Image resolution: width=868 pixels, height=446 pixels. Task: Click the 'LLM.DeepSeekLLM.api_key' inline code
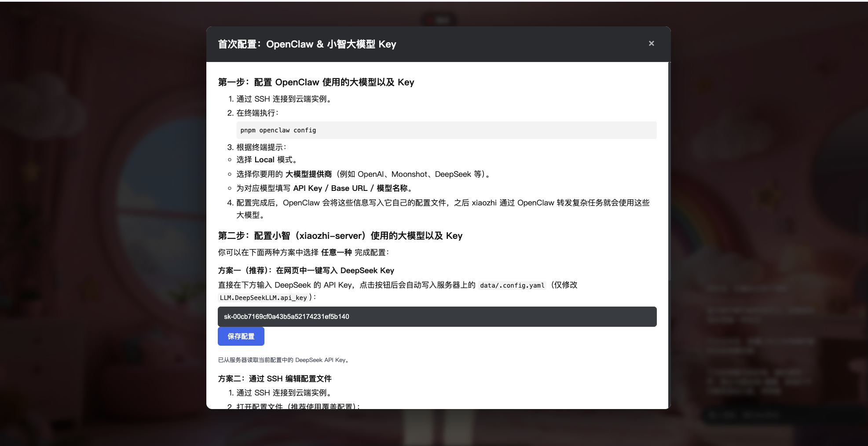pos(263,298)
